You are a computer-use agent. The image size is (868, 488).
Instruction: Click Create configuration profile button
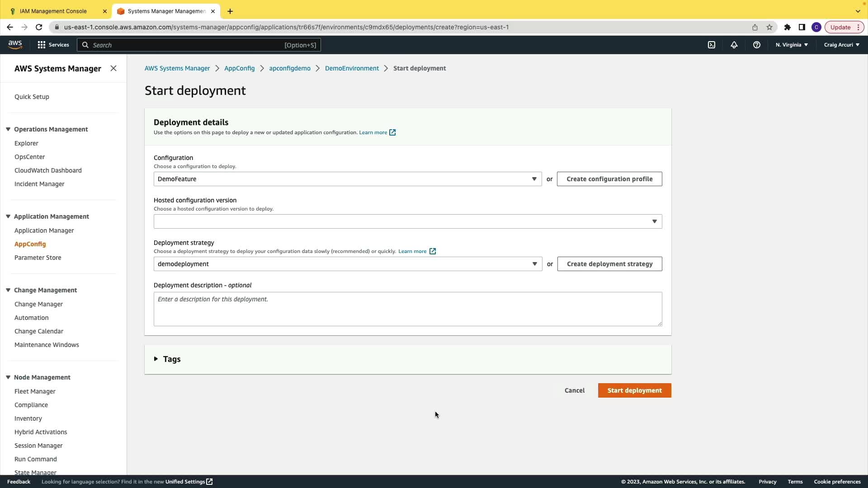609,179
